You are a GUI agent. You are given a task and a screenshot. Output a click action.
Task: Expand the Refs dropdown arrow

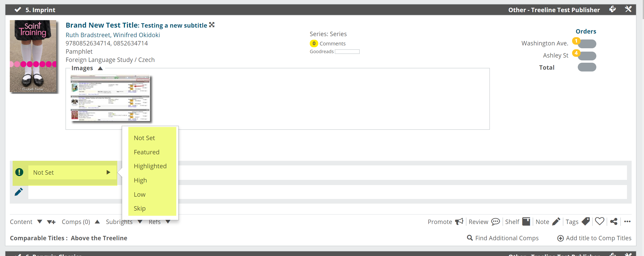coord(168,222)
